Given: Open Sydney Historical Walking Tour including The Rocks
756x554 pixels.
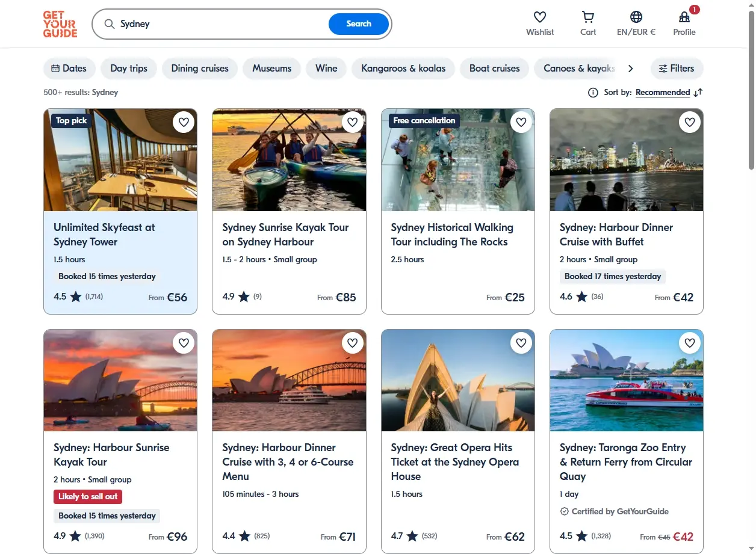Looking at the screenshot, I should tap(452, 235).
